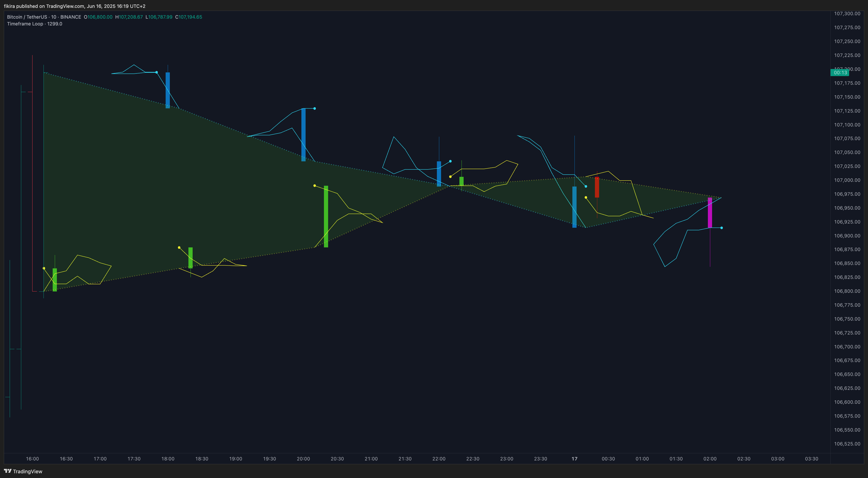
Task: Click the 19:00 time axis label
Action: tap(236, 459)
